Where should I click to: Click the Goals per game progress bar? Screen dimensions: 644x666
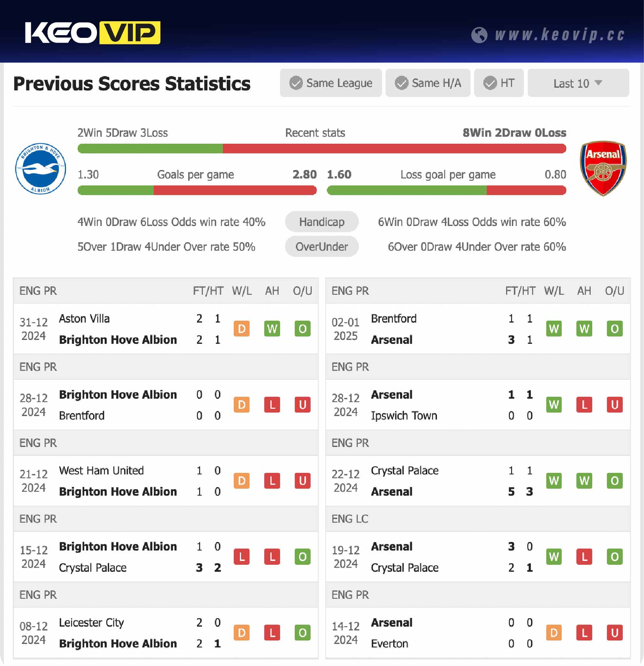tap(197, 190)
